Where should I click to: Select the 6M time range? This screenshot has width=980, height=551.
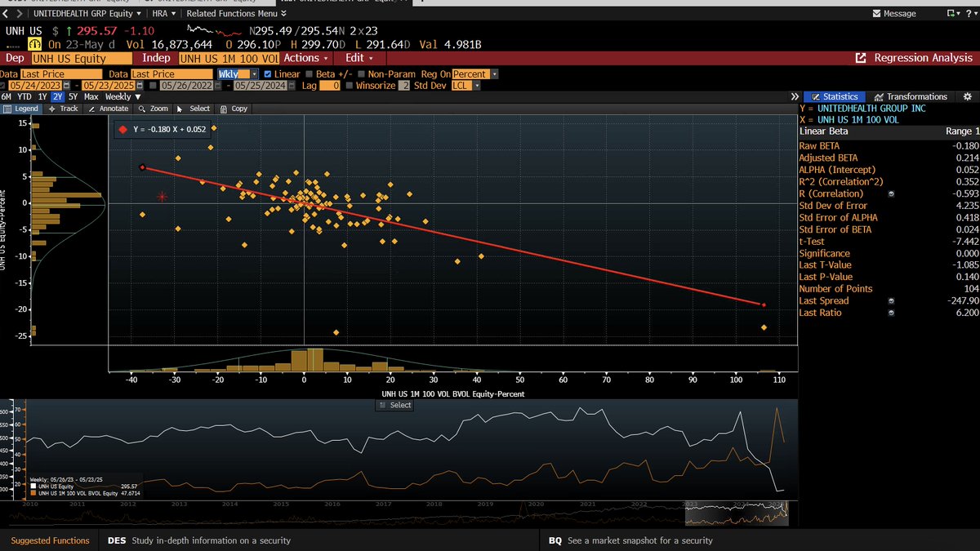(x=7, y=97)
